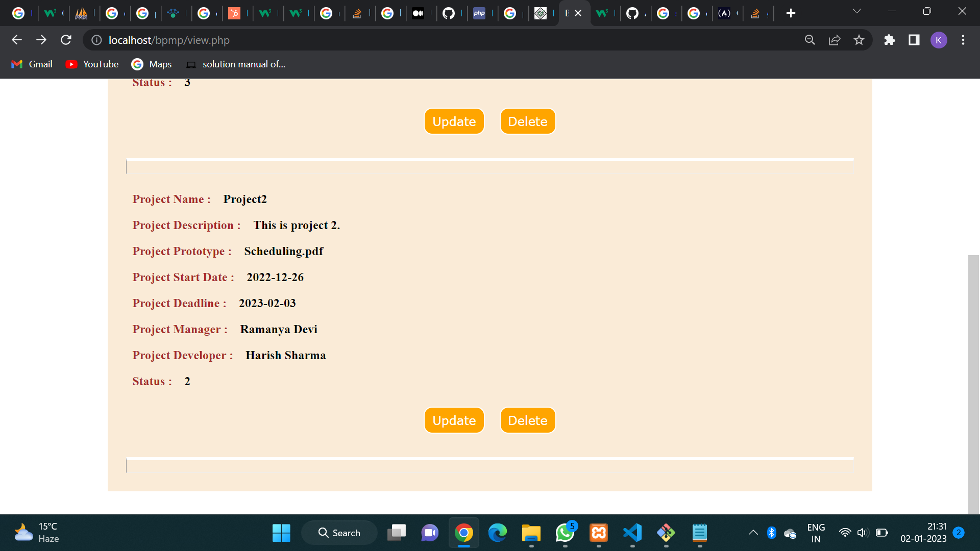Open File Explorer from taskbar

click(x=531, y=533)
